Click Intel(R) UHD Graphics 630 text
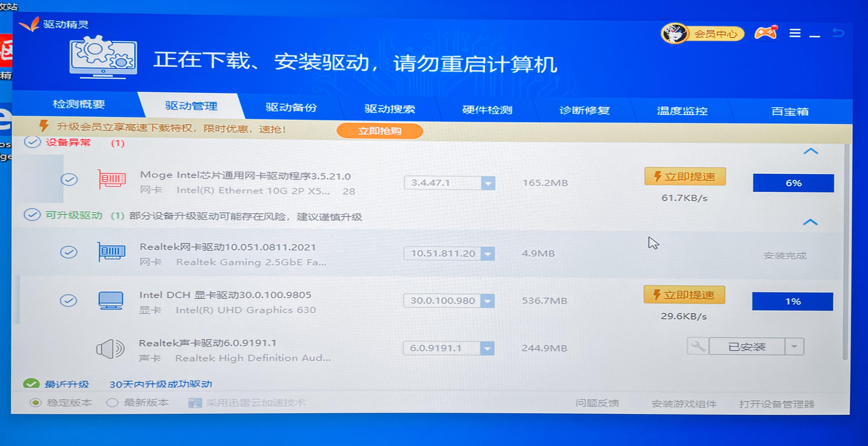868x446 pixels. click(x=246, y=310)
